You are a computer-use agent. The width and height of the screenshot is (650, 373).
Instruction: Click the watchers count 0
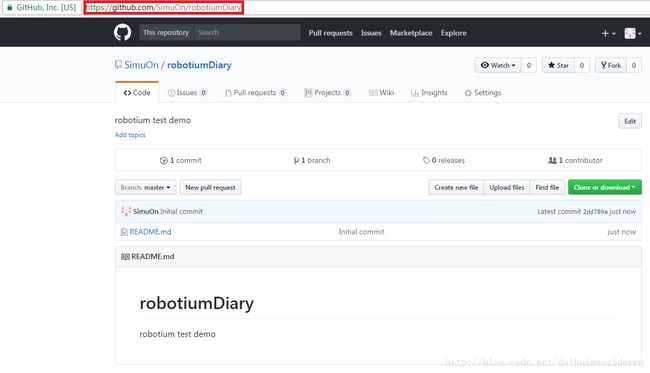pos(529,65)
